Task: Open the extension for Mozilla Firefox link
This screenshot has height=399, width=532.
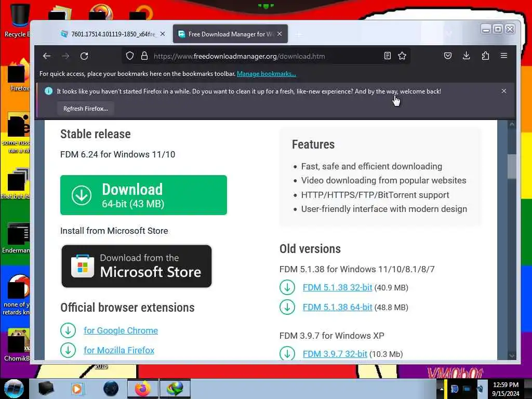Action: click(x=119, y=350)
